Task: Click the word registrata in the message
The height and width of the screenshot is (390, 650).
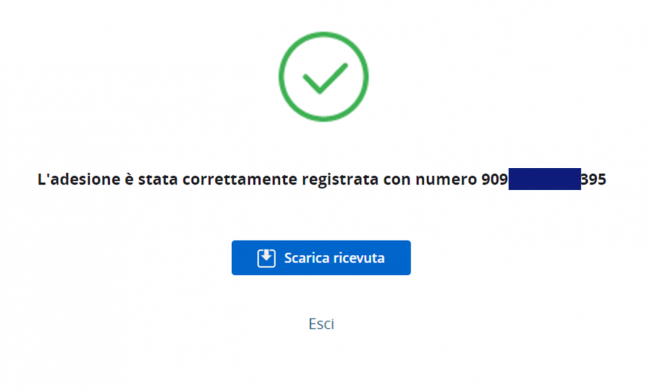Action: [x=340, y=180]
